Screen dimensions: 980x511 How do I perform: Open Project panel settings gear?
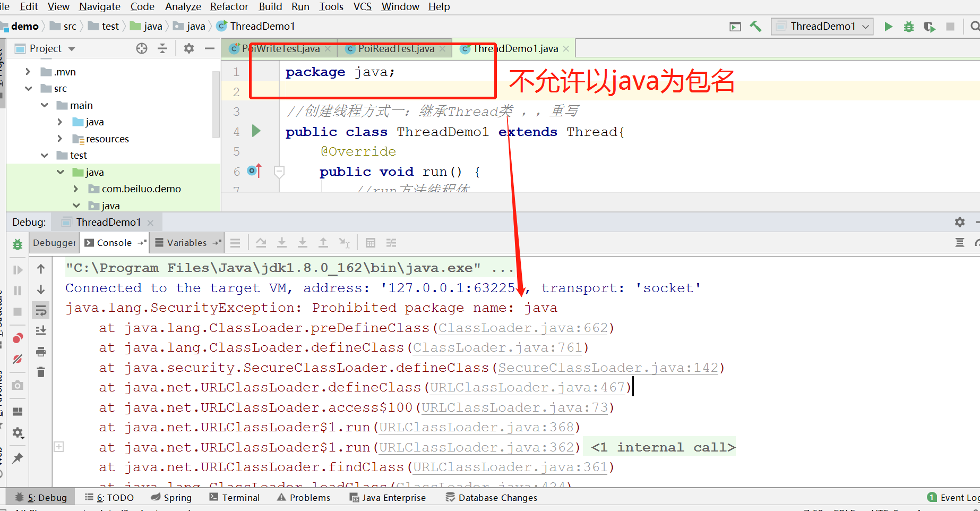tap(188, 48)
